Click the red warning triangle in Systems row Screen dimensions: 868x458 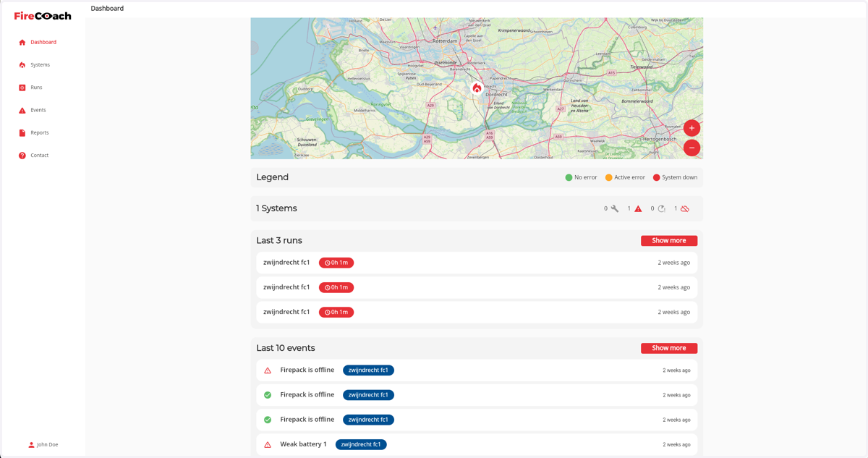(x=638, y=208)
